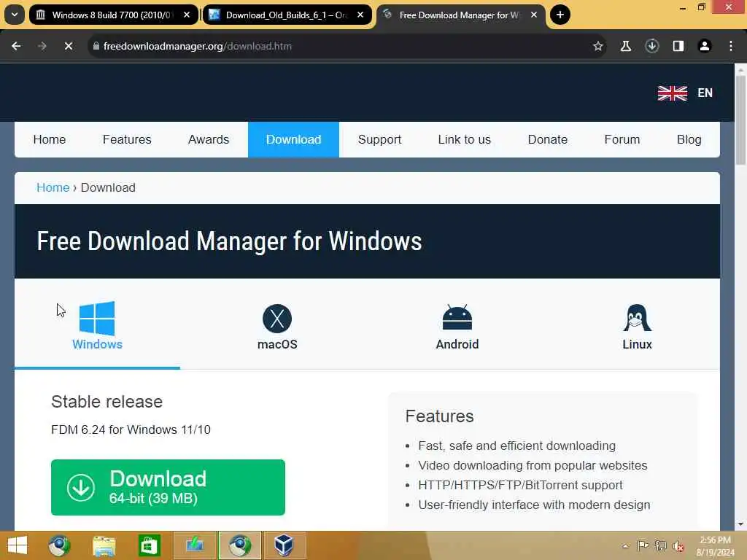This screenshot has height=560, width=747.
Task: Click the Home breadcrumb link
Action: coord(53,187)
